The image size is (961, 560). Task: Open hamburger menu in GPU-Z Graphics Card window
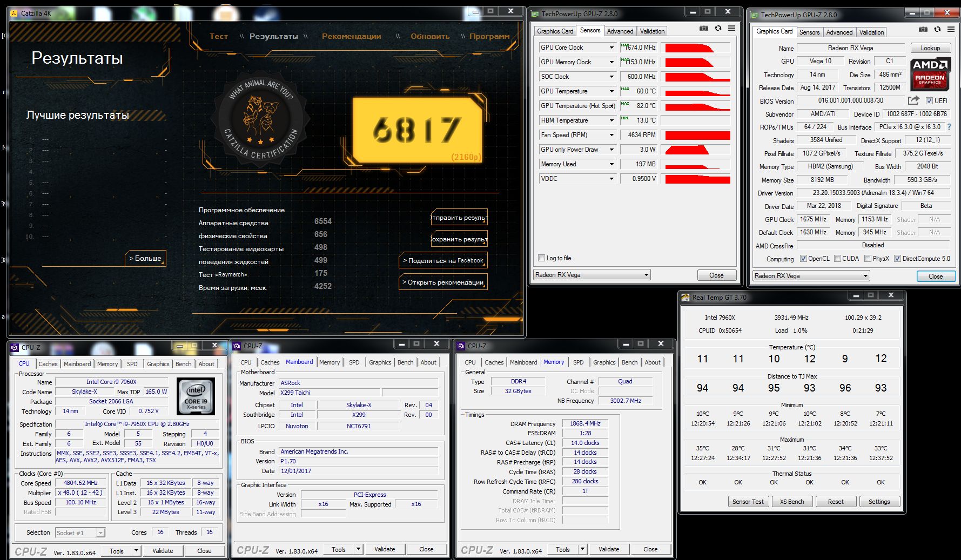tap(951, 30)
